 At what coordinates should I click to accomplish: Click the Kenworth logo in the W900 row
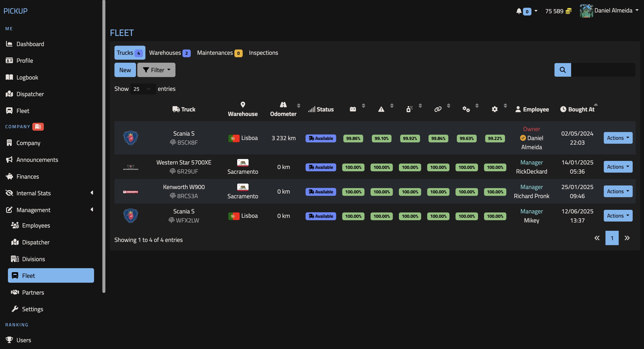(x=130, y=192)
